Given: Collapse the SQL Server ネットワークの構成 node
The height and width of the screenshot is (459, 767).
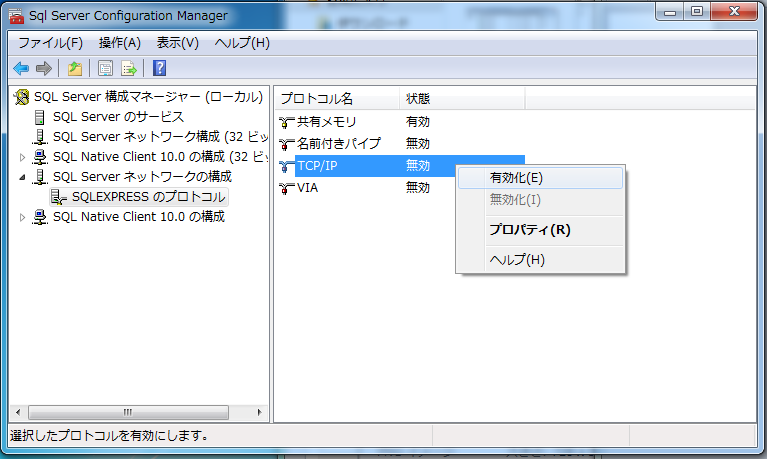Looking at the screenshot, I should [22, 177].
